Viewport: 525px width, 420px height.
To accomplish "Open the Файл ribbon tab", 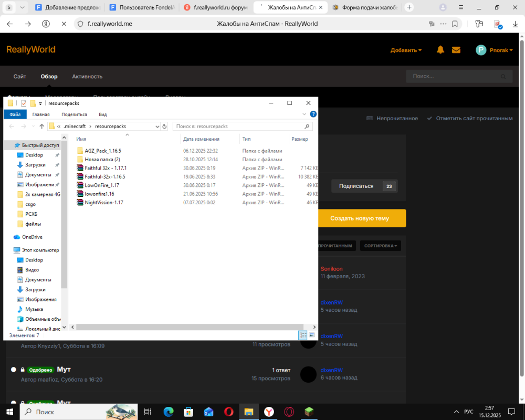I will [15, 114].
